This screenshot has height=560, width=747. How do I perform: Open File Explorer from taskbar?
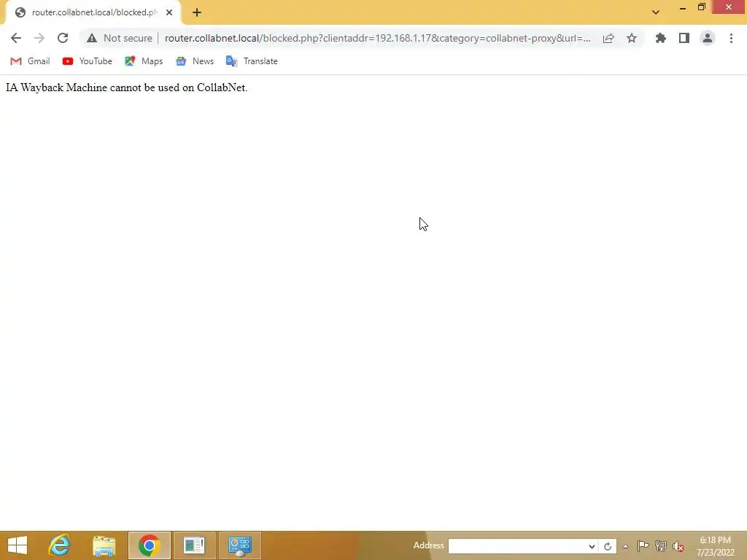point(104,545)
